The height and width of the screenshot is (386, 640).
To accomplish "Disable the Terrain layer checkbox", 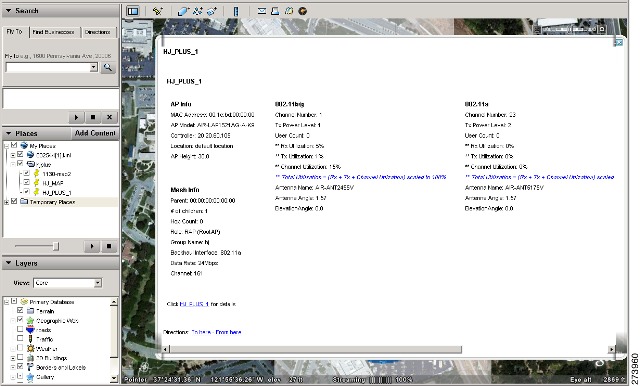I will coord(20,311).
